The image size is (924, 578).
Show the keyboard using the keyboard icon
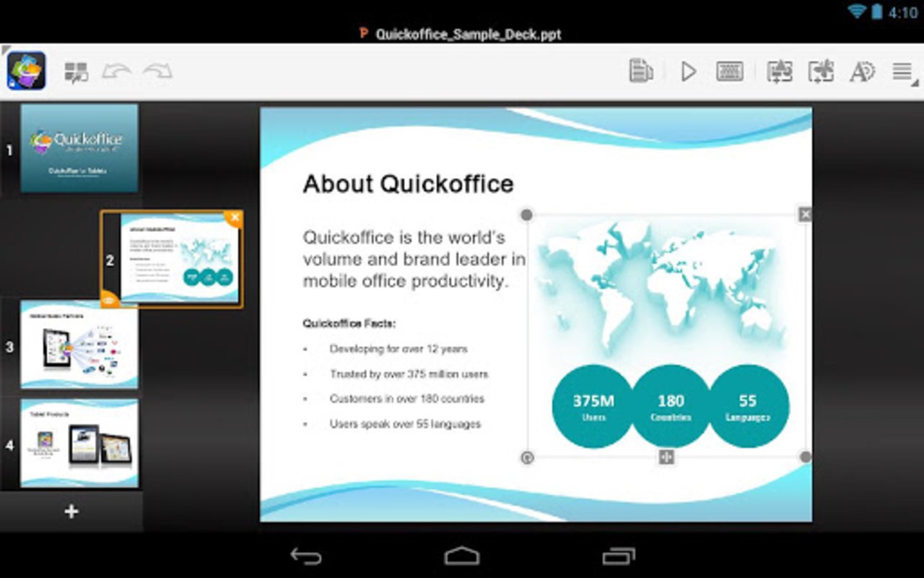pyautogui.click(x=729, y=71)
